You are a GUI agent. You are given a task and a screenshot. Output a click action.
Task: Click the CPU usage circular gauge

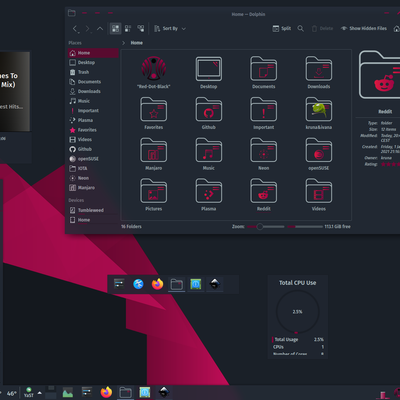click(x=297, y=312)
